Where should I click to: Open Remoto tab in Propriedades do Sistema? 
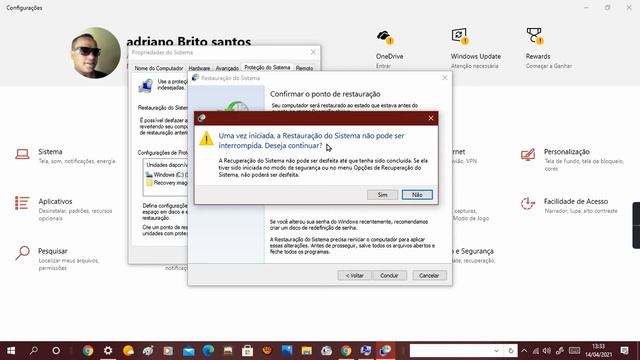point(304,68)
